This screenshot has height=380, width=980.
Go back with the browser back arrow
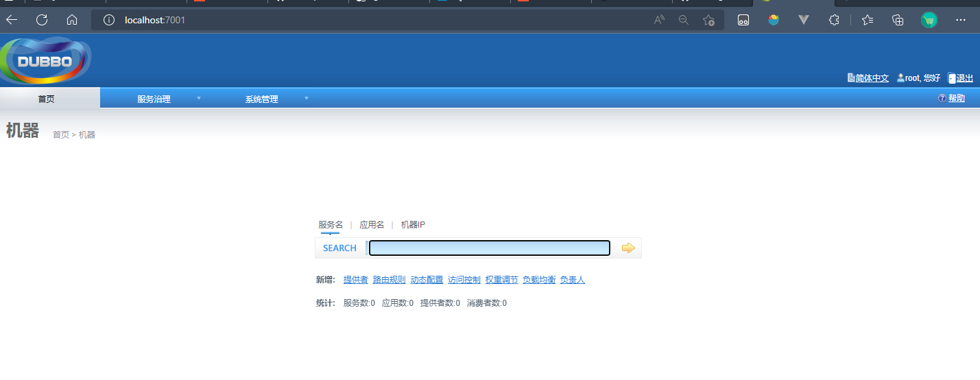[12, 20]
